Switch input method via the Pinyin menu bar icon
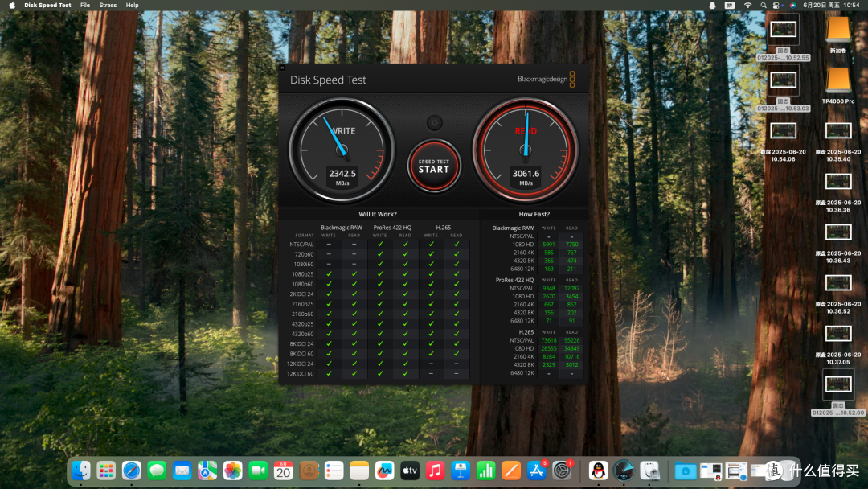The height and width of the screenshot is (489, 868). 730,5
